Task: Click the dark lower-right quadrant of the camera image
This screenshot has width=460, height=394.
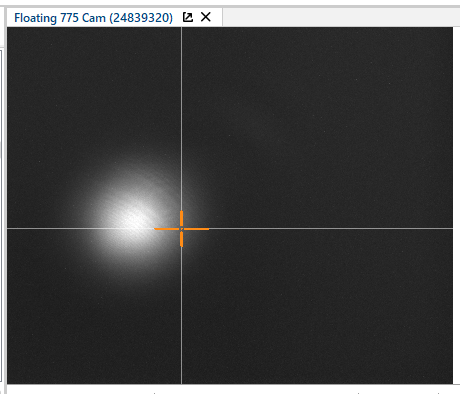Action: tap(317, 307)
